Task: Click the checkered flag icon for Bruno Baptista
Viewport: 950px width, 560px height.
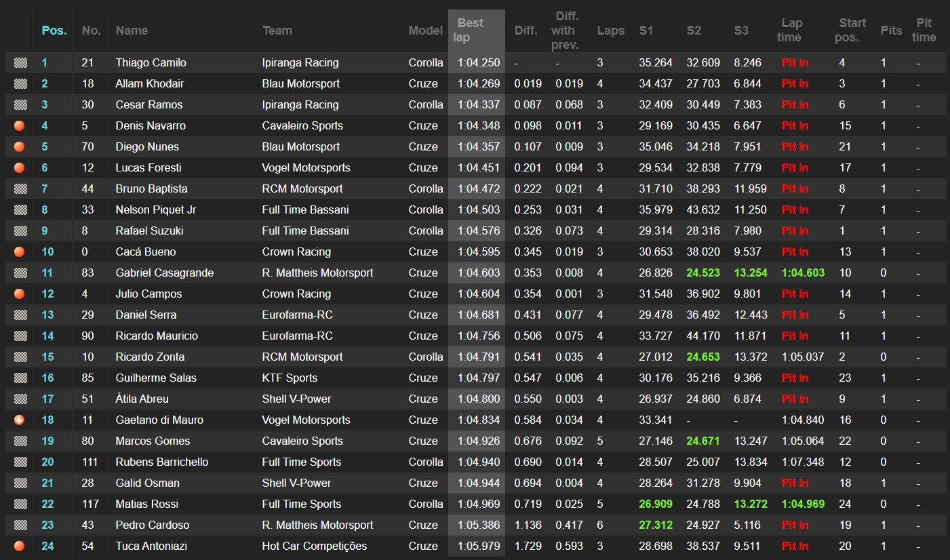Action: click(20, 188)
